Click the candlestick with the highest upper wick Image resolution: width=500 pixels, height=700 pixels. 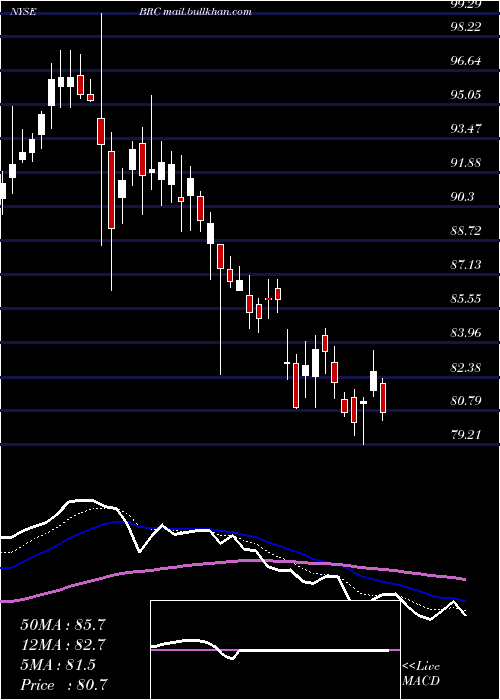point(101,131)
